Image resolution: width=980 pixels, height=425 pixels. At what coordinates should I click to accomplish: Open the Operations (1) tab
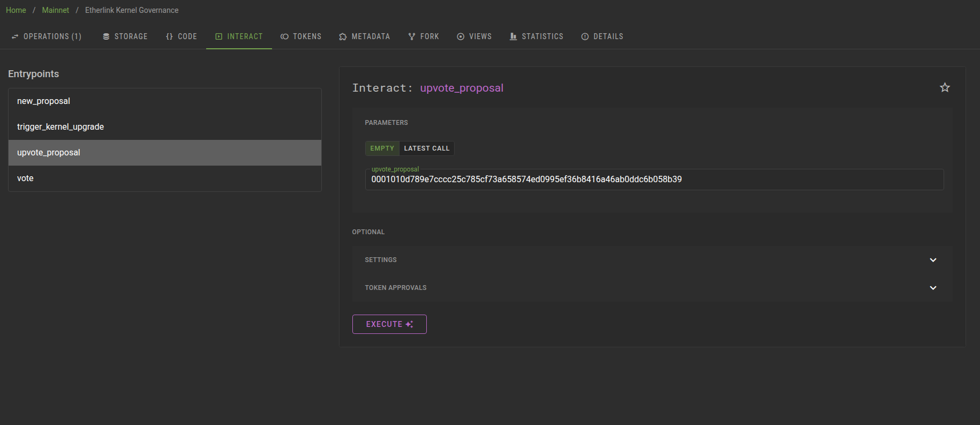point(47,36)
